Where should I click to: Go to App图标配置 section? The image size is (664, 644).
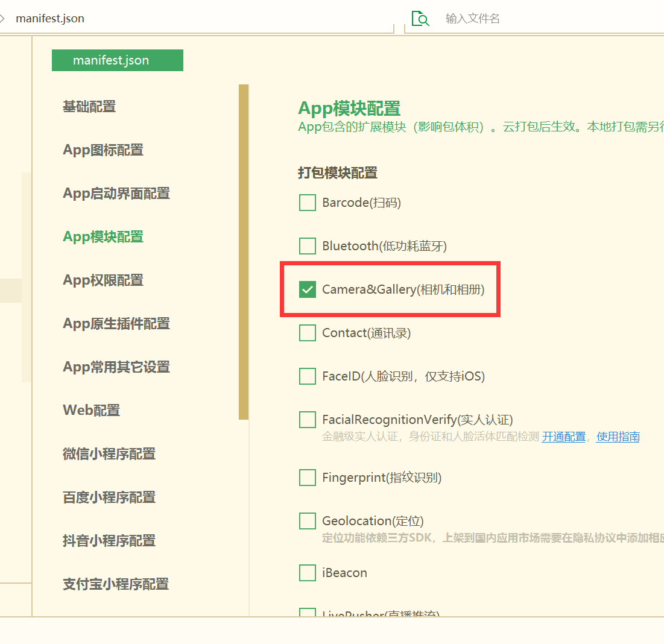pos(103,150)
